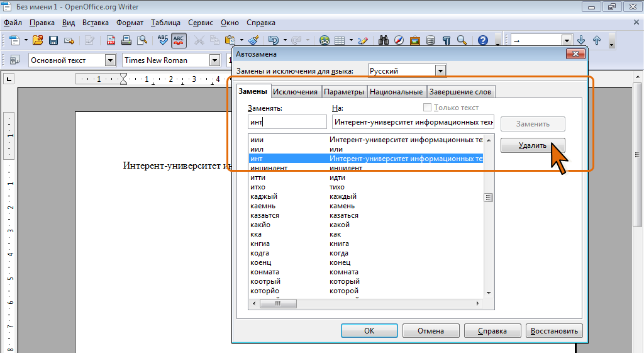Screen dimensions: 644x353
Task: Open the paragraph style dropdown 'Основной текст'
Action: pyautogui.click(x=111, y=60)
